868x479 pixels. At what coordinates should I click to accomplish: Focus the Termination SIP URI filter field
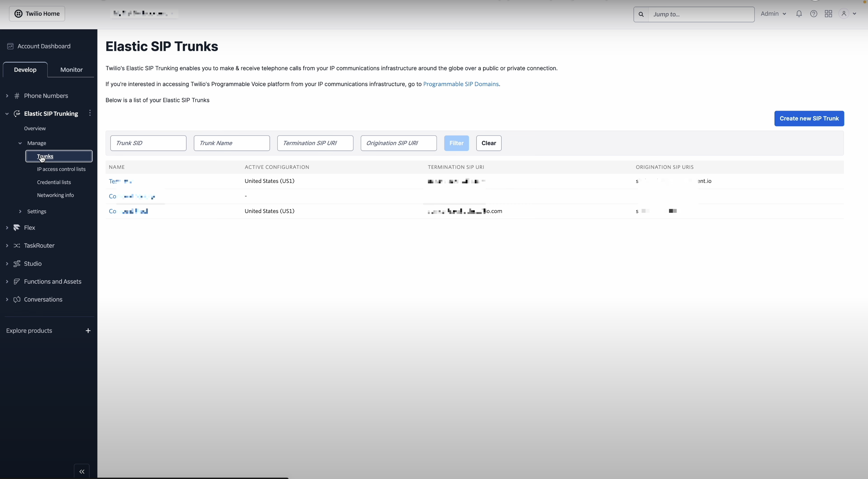[315, 143]
